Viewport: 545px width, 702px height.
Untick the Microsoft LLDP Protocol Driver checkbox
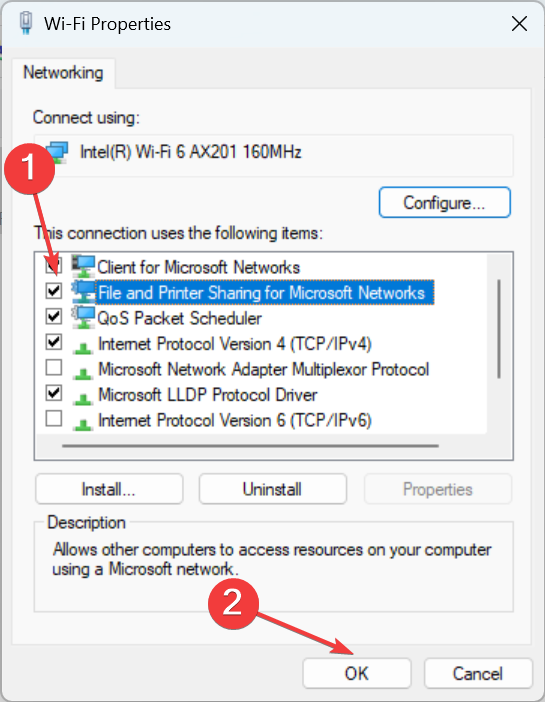(54, 394)
